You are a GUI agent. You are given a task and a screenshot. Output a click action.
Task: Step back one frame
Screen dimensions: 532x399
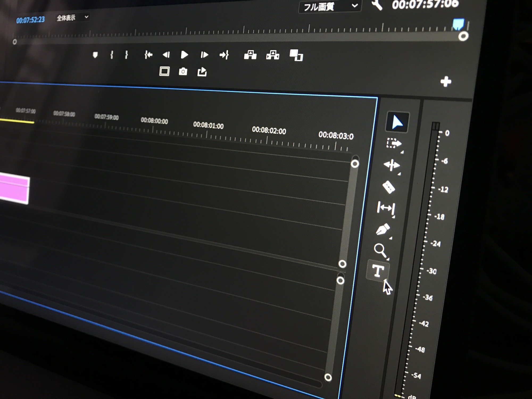[x=166, y=55]
